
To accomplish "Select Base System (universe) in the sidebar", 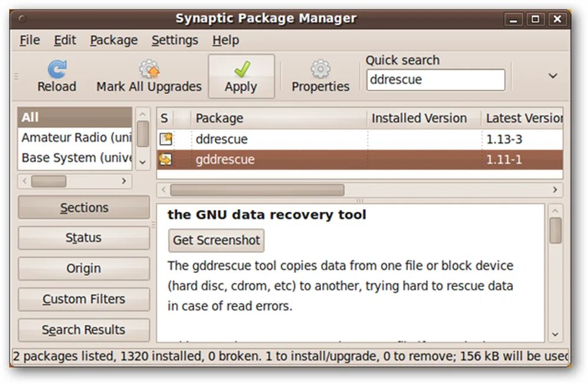I will click(71, 157).
